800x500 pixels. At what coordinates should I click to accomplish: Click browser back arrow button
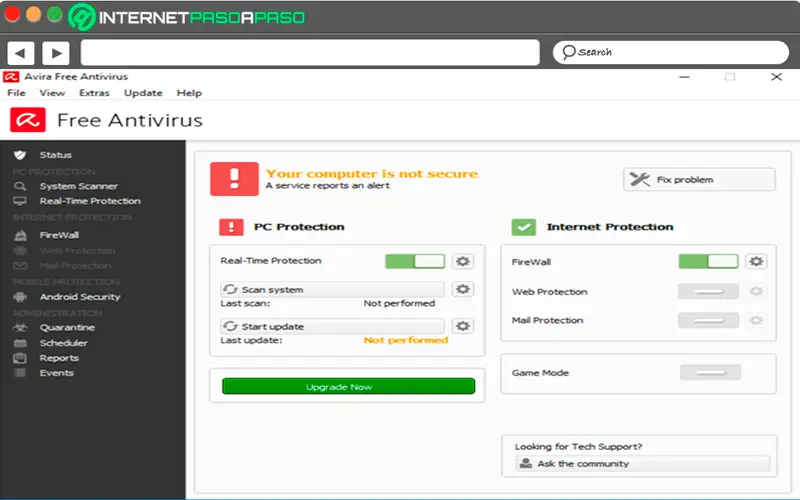(x=21, y=52)
